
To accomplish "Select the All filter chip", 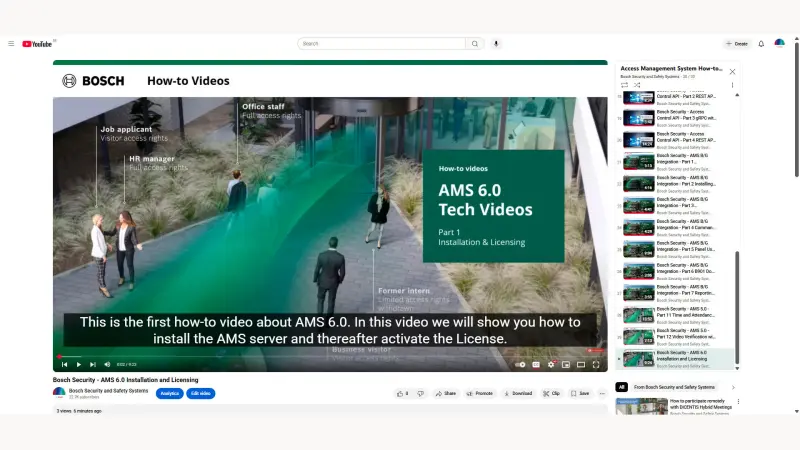I will tap(621, 387).
